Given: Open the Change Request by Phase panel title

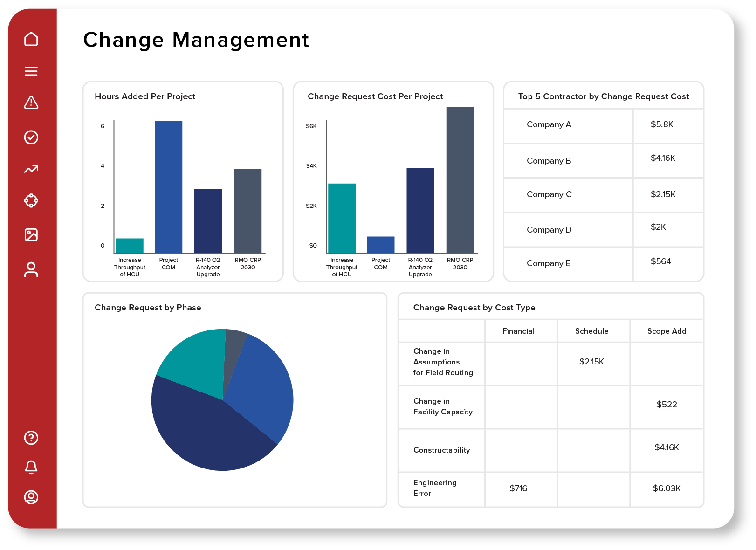Looking at the screenshot, I should coord(148,308).
